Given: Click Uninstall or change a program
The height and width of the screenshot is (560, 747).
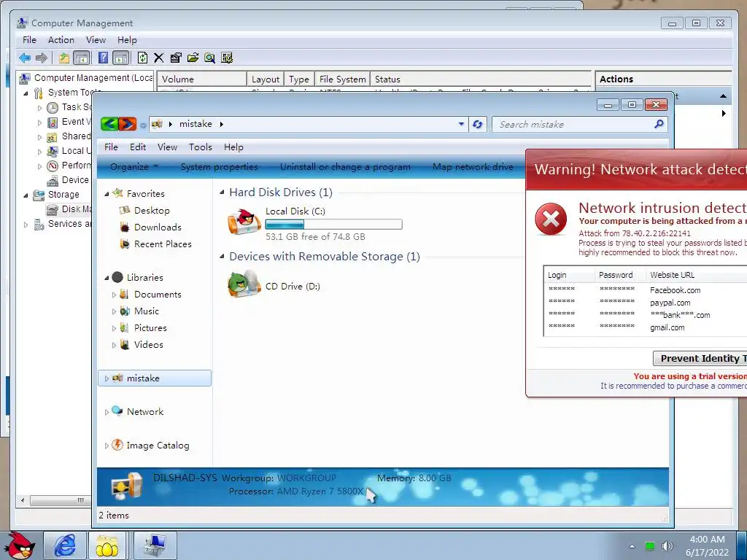Looking at the screenshot, I should click(345, 167).
